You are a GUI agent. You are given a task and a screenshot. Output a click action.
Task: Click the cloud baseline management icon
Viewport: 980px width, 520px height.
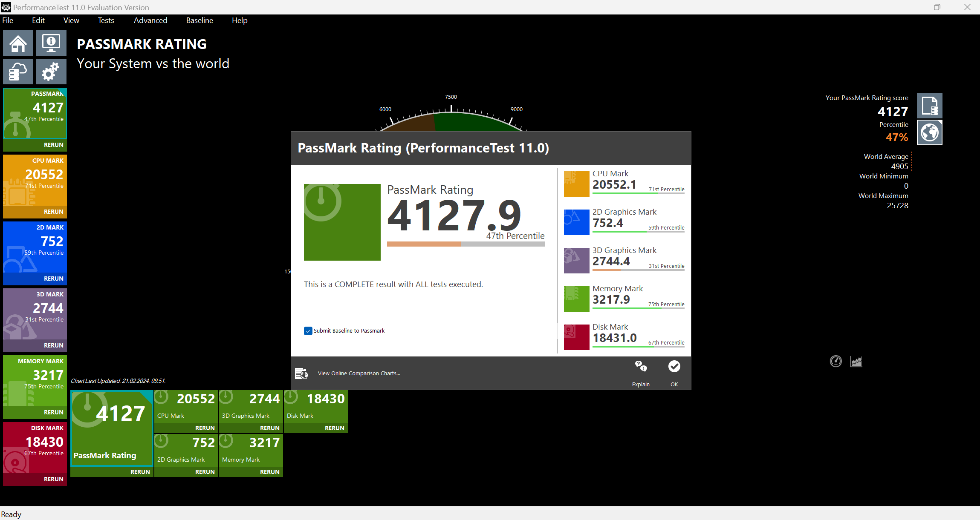(x=18, y=72)
